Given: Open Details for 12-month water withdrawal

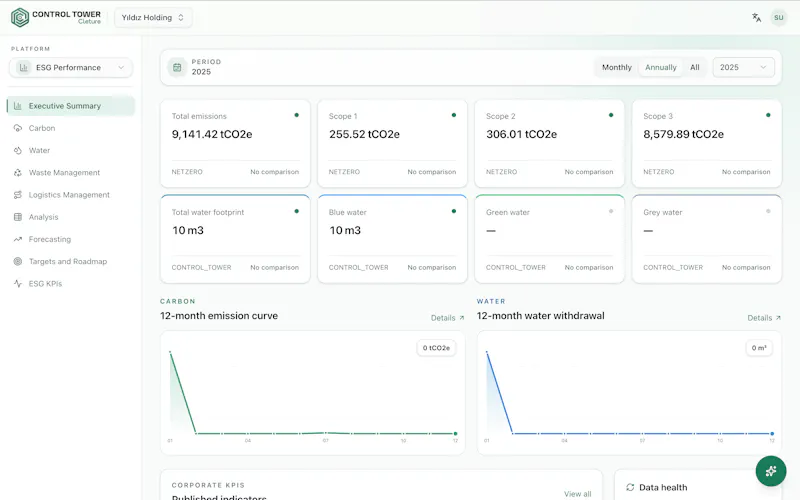Looking at the screenshot, I should click(764, 318).
